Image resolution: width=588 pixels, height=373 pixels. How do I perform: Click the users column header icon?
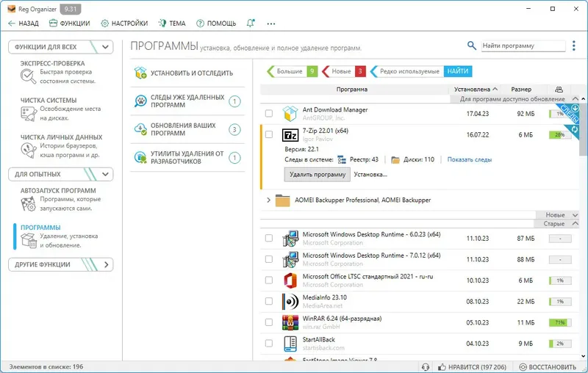pyautogui.click(x=559, y=90)
